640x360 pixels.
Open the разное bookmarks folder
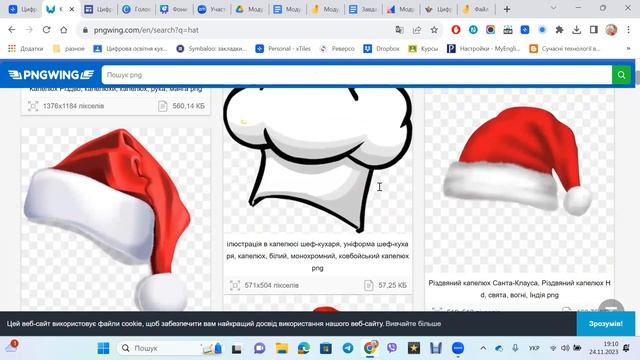tap(69, 49)
